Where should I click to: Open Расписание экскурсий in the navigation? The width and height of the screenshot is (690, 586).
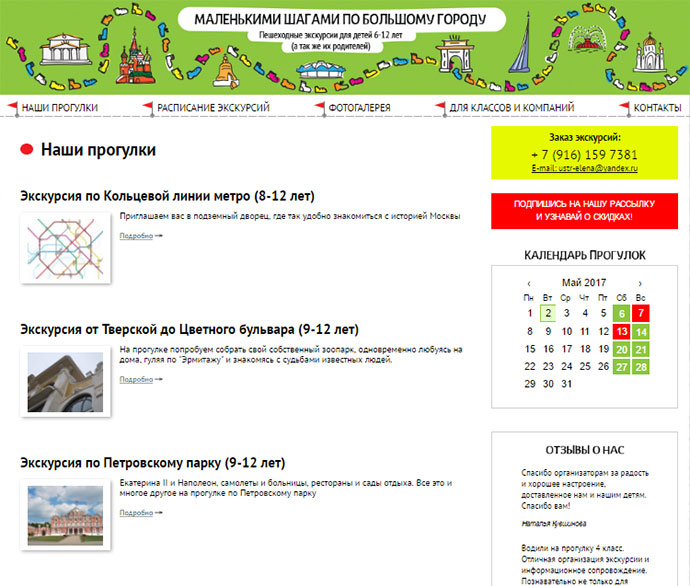[x=213, y=108]
